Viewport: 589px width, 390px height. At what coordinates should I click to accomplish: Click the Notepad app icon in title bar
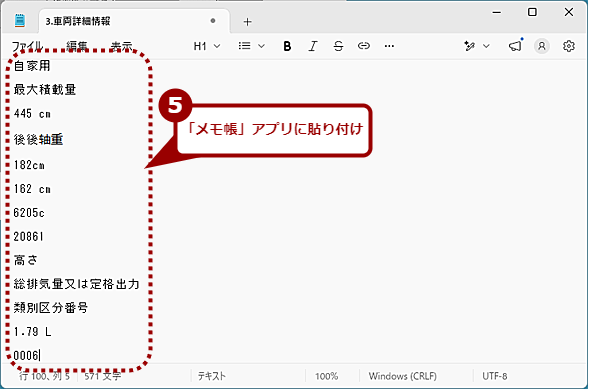[x=20, y=20]
